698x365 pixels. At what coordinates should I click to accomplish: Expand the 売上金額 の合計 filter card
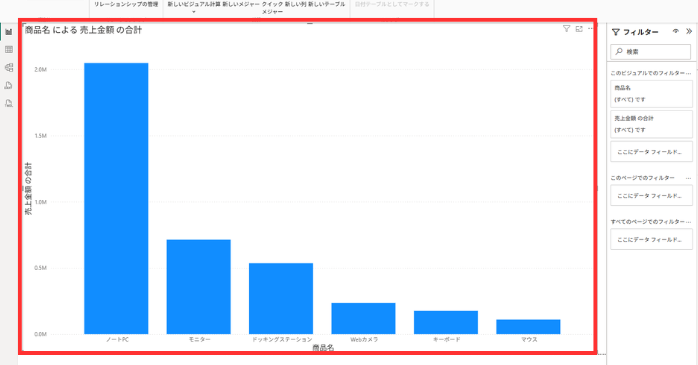coord(651,124)
